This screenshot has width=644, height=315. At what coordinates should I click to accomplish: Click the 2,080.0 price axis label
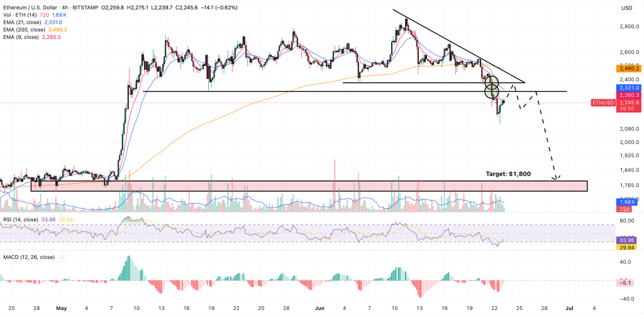coord(628,129)
